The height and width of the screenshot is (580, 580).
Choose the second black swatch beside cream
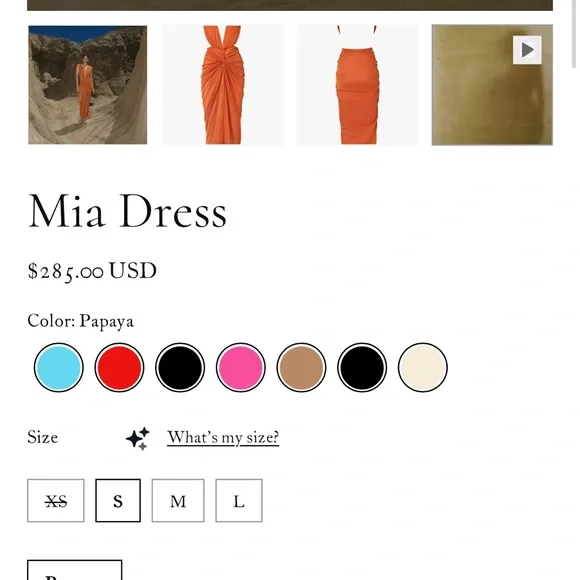click(x=362, y=367)
